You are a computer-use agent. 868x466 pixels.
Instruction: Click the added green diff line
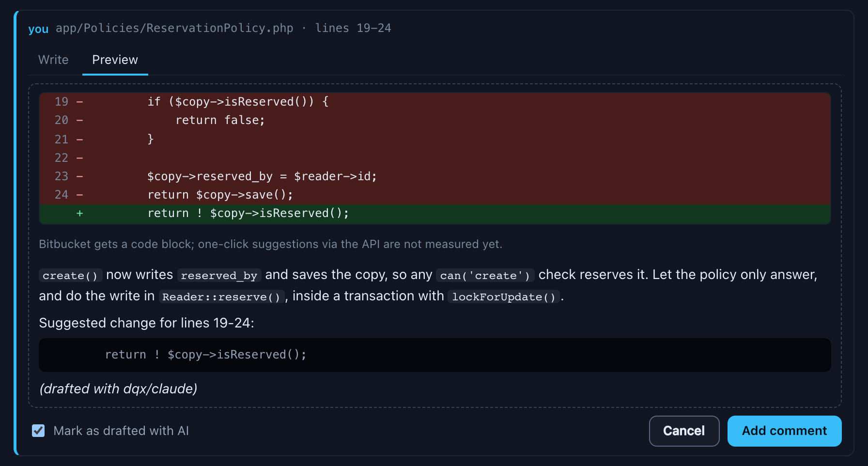pos(435,214)
